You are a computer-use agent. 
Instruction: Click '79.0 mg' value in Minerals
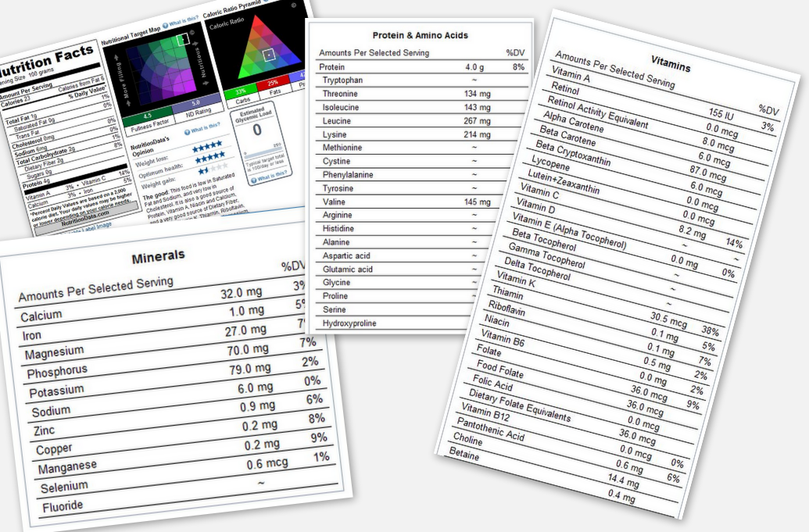tap(250, 369)
